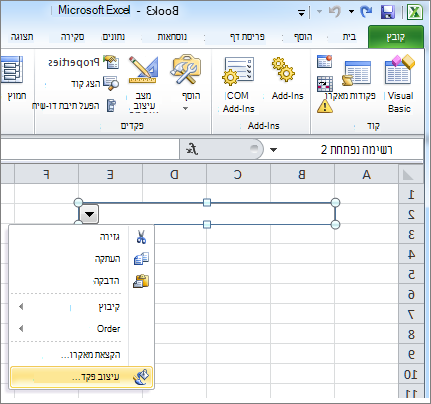
Task: Select column B header
Action: click(302, 174)
